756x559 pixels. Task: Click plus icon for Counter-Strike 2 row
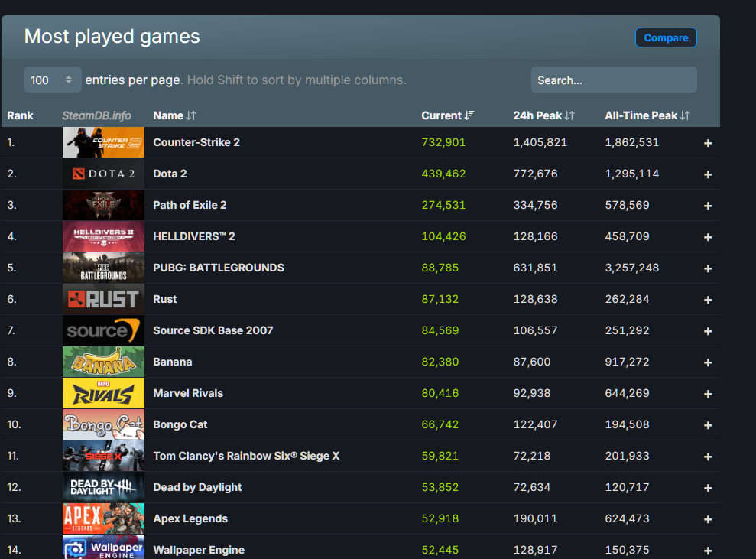point(708,143)
